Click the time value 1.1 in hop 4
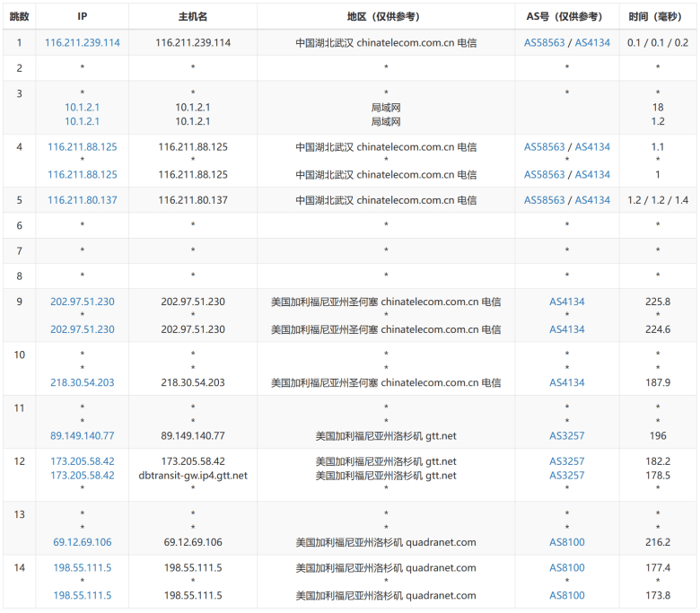Viewport: 700px width, 613px height. (658, 147)
